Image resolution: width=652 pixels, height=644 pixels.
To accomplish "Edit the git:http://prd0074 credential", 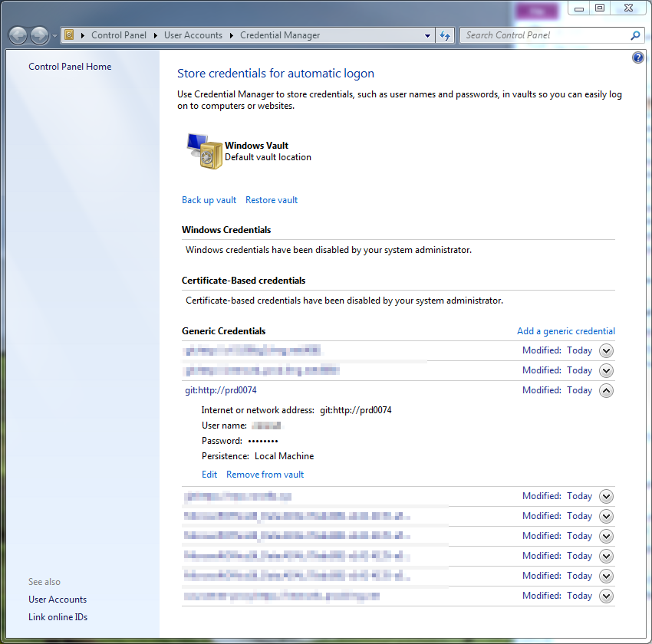I will tap(209, 475).
